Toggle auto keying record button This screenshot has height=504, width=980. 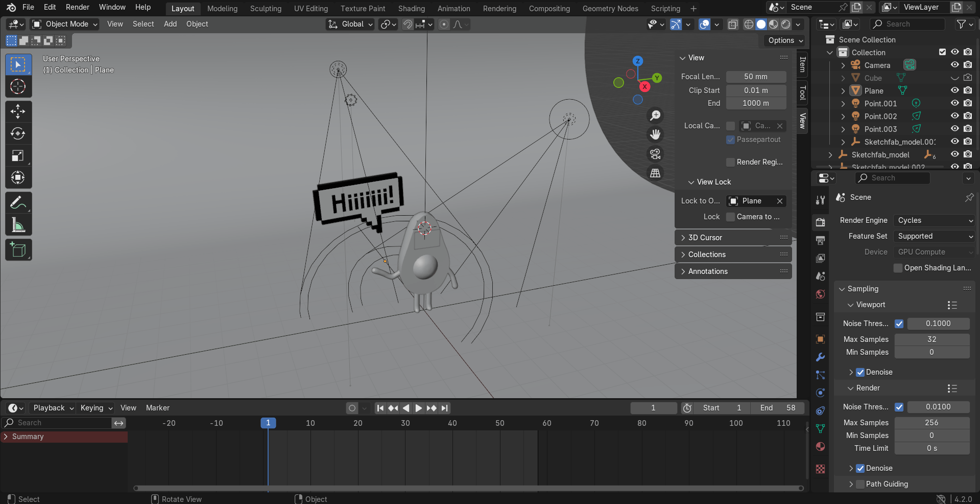tap(352, 408)
